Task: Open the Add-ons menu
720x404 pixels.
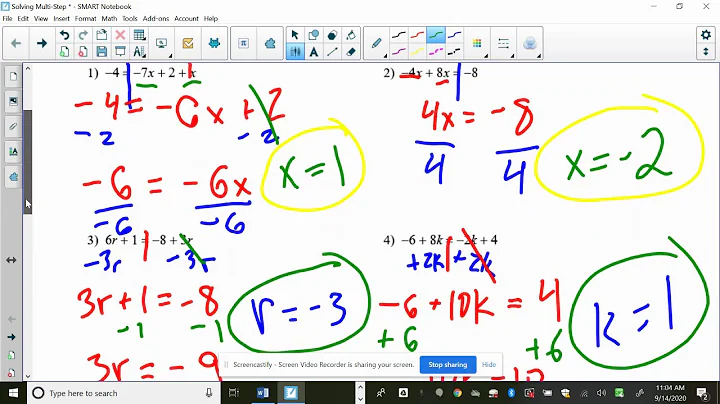Action: tap(156, 18)
